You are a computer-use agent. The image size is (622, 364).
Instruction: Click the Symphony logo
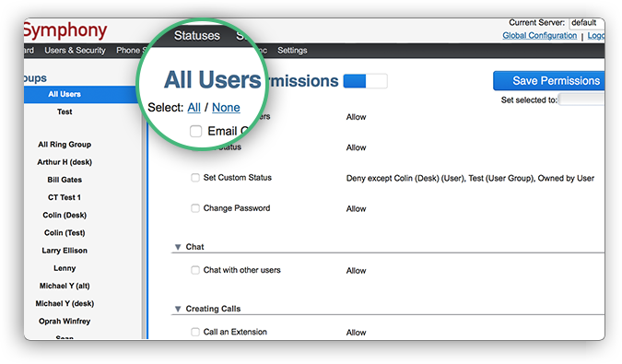click(65, 30)
